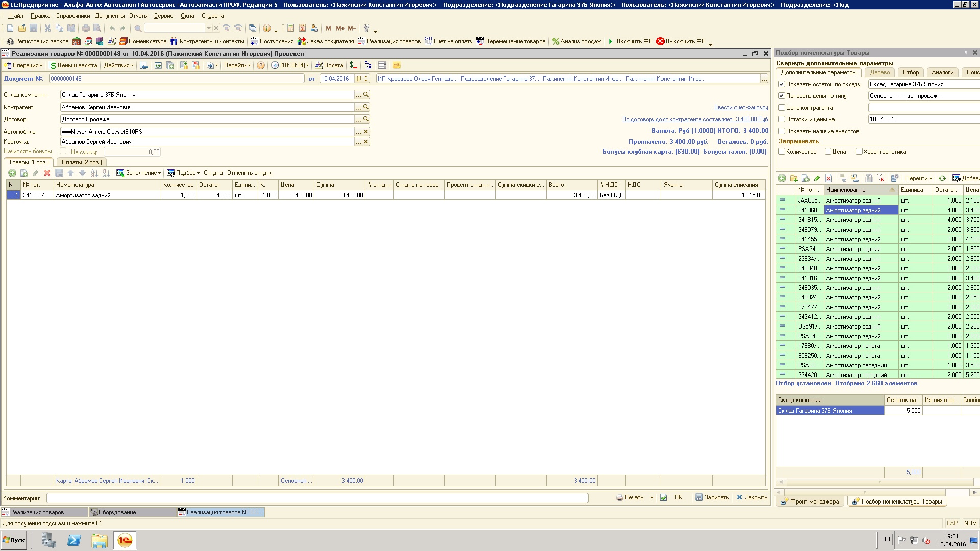Open the Отчеты menu
The image size is (980, 551).
tap(139, 16)
